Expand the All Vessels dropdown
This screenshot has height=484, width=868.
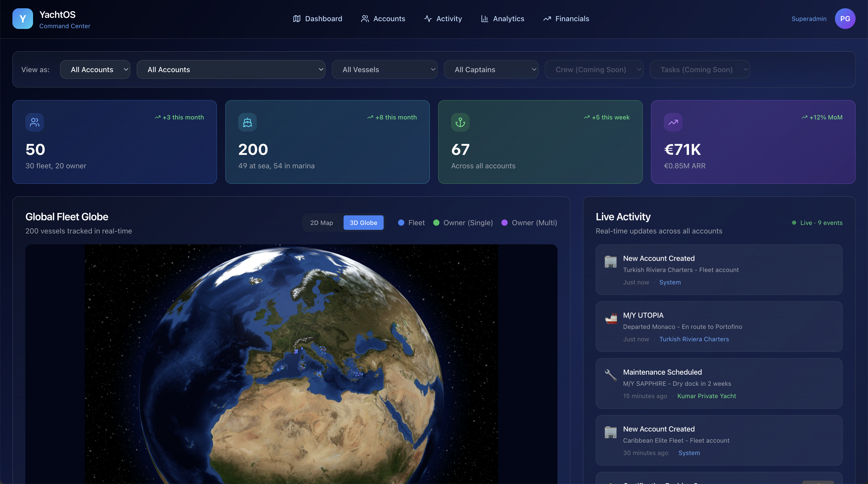click(384, 70)
